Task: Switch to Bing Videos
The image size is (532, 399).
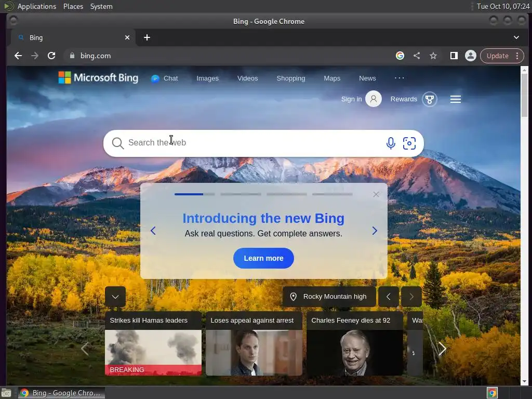Action: (248, 78)
